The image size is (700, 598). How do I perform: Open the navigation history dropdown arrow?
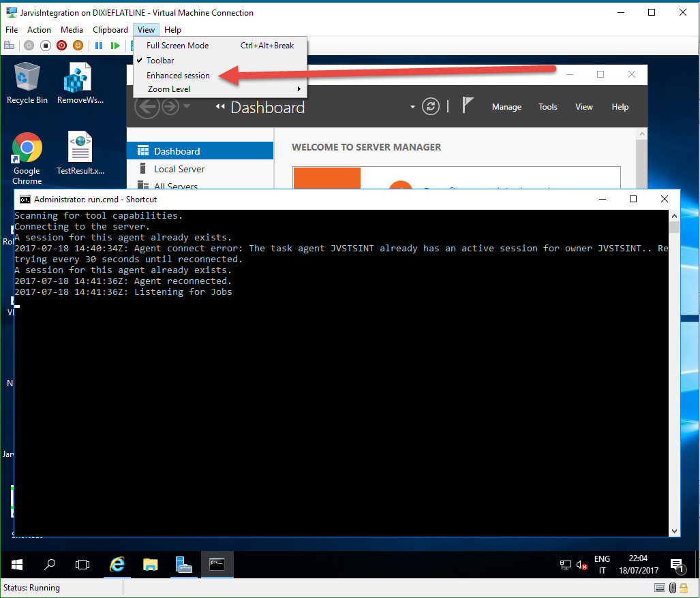click(187, 106)
